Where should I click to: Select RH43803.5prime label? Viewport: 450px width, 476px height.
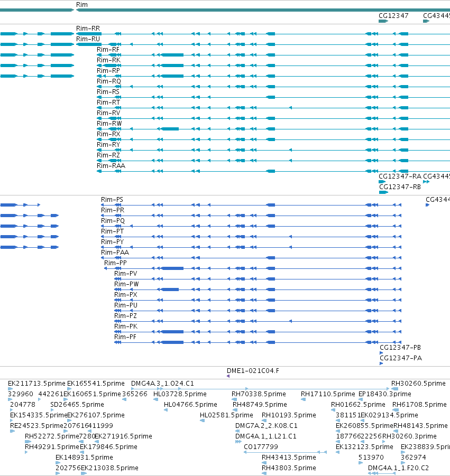pyautogui.click(x=289, y=468)
